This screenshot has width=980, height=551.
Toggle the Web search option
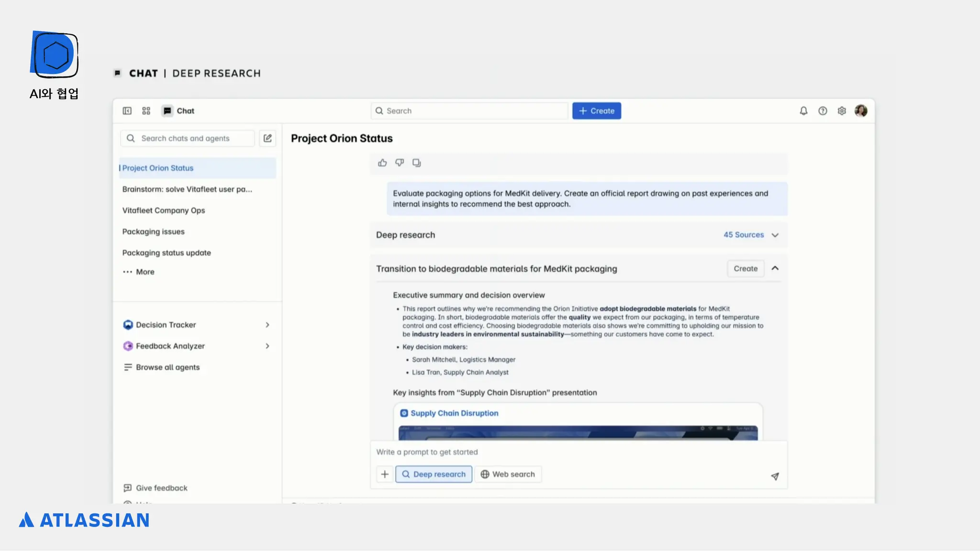pos(508,474)
